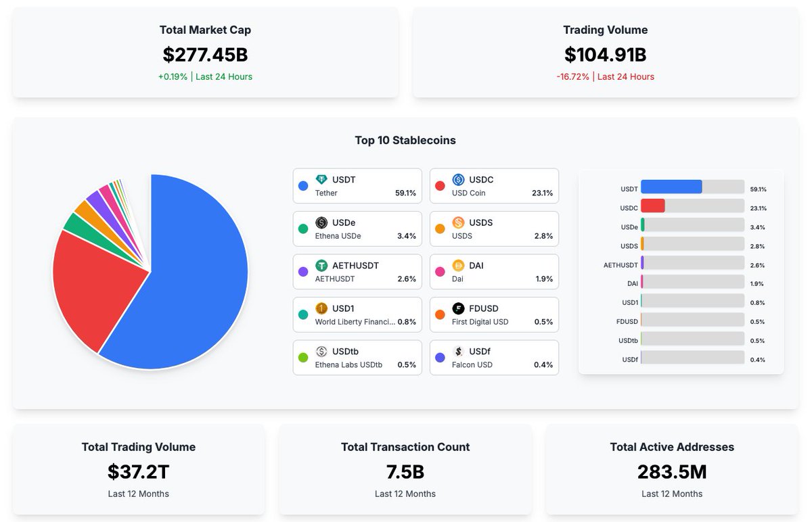Click the USDT percentage bar in right chart
This screenshot has width=812, height=522.
tap(671, 187)
